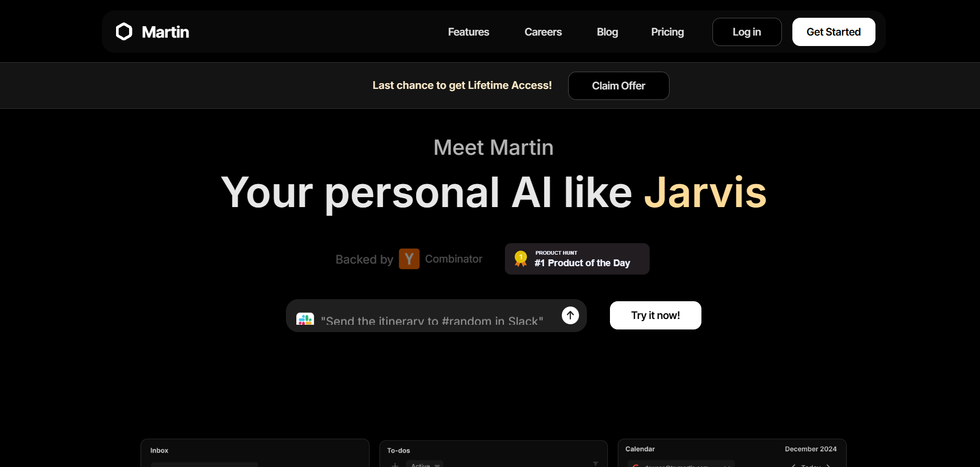Click the Martin brand name text
Viewport: 980px width, 467px height.
[x=165, y=32]
